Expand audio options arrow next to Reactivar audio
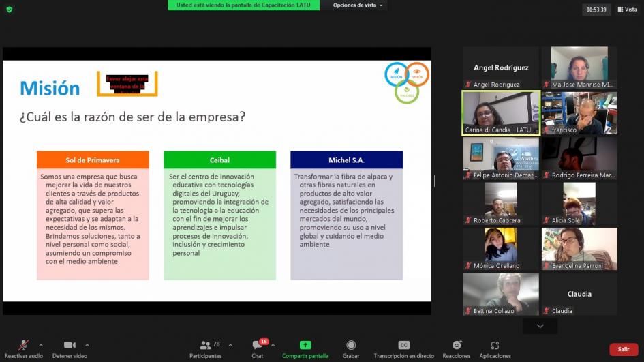Image resolution: width=644 pixels, height=362 pixels. click(x=41, y=345)
